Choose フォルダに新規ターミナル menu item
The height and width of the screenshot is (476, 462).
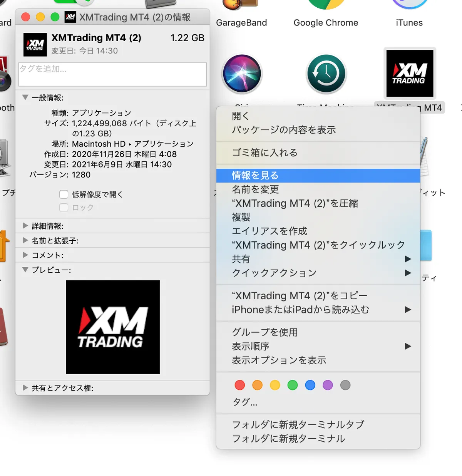(x=318, y=439)
